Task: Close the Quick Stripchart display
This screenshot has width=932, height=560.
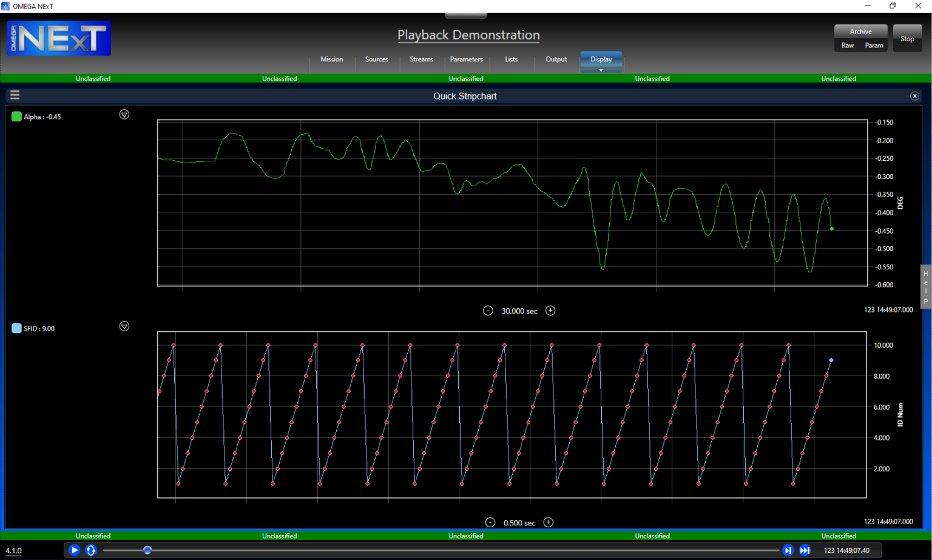Action: pos(914,95)
